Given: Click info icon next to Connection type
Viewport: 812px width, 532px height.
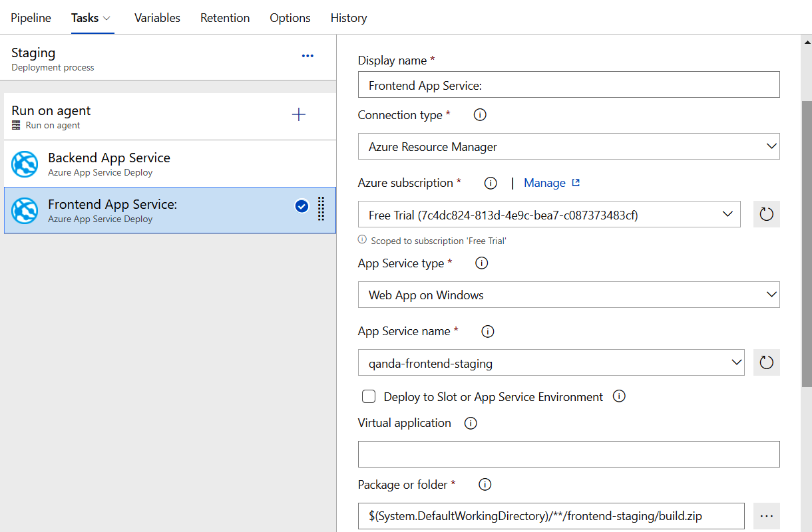Looking at the screenshot, I should coord(479,115).
